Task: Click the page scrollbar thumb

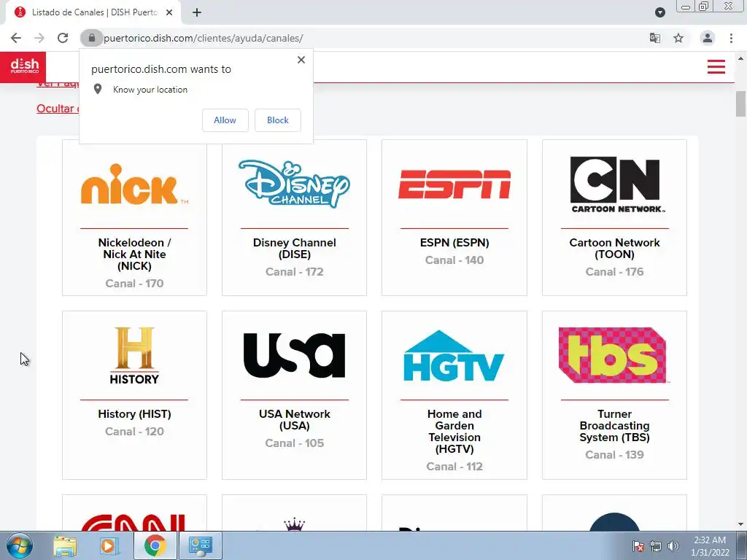Action: [x=740, y=104]
